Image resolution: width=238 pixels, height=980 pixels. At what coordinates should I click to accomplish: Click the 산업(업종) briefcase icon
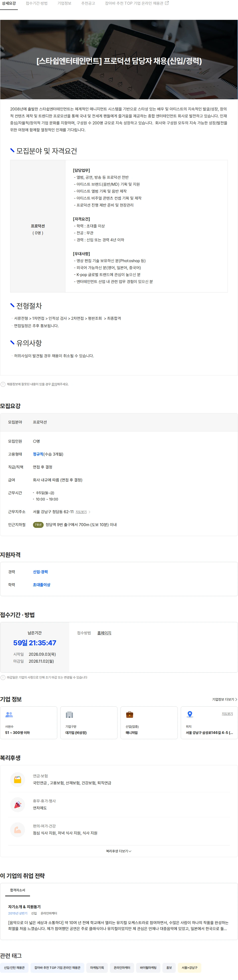click(x=129, y=715)
